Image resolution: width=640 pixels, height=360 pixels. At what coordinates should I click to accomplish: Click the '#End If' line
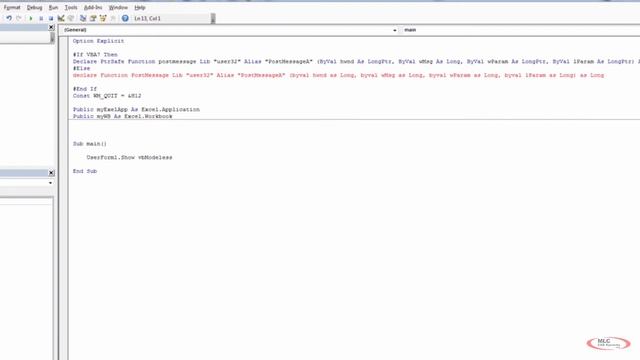pos(85,89)
